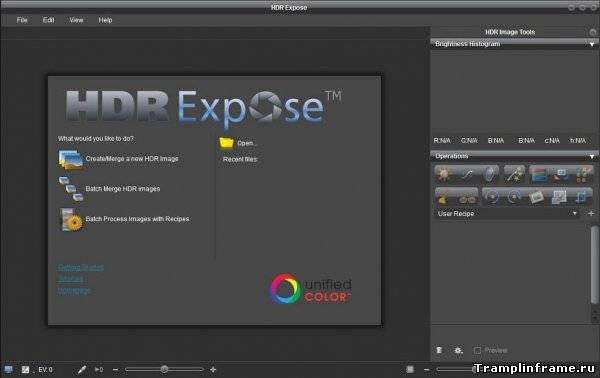
Task: Click the center exposure slider handle
Action: coord(164,369)
